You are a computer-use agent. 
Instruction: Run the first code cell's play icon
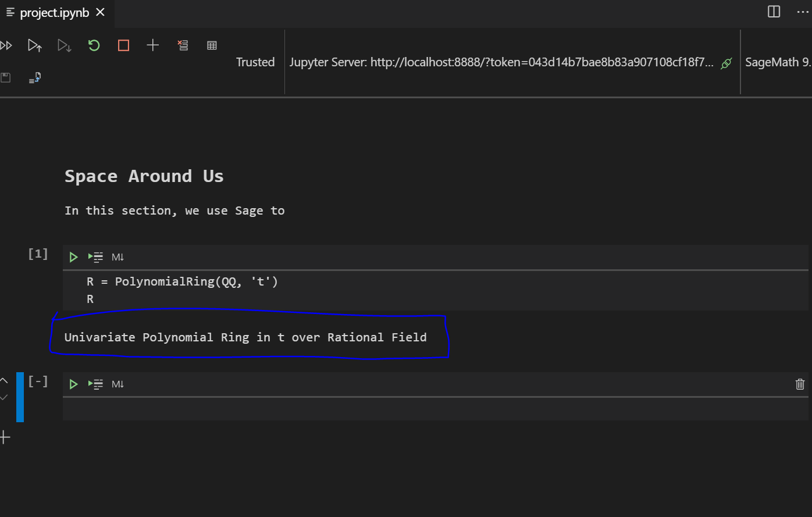[x=73, y=256]
